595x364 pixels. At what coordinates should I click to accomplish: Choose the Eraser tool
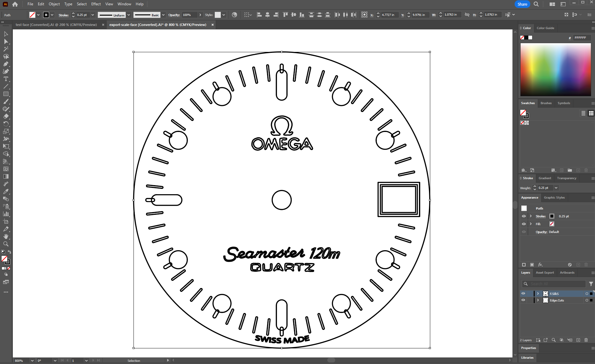(x=6, y=116)
